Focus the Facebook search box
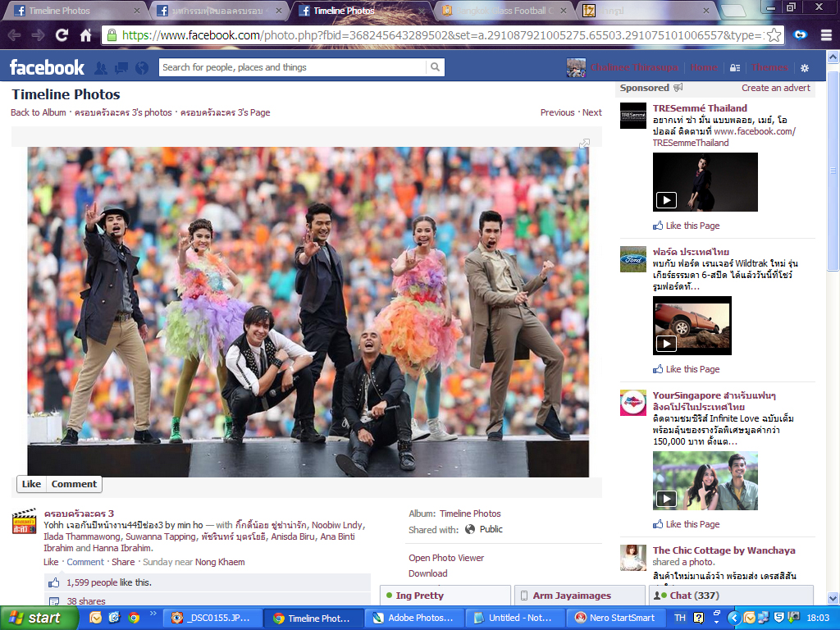This screenshot has height=630, width=840. [x=293, y=67]
